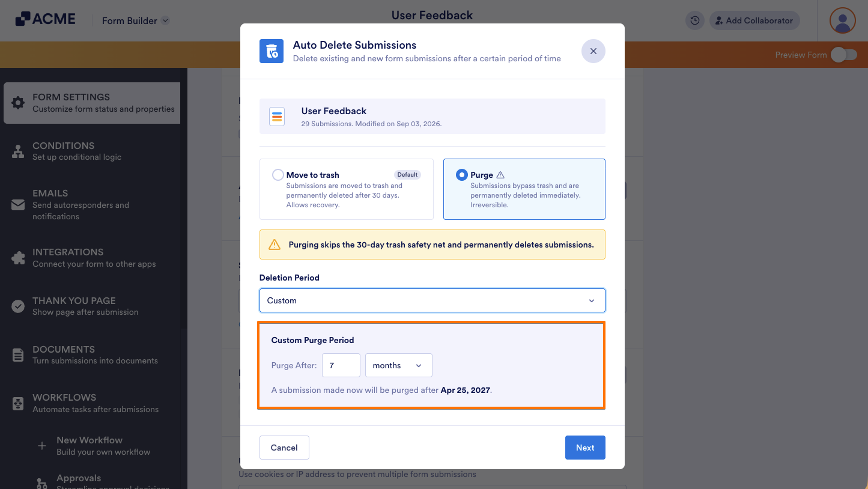Click the Form Settings gear icon
The width and height of the screenshot is (868, 489).
[18, 103]
